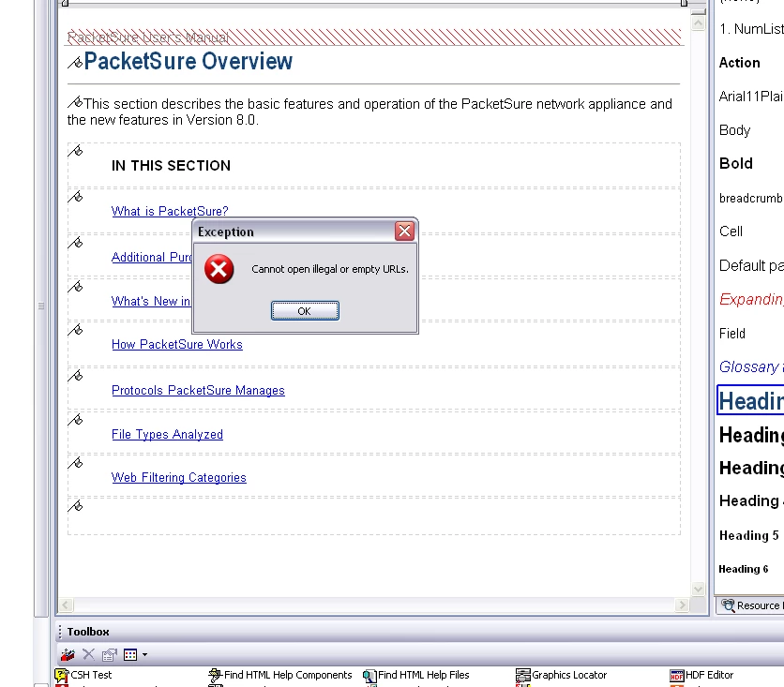The width and height of the screenshot is (784, 687).
Task: Close the Exception dialog with the X
Action: (x=404, y=231)
